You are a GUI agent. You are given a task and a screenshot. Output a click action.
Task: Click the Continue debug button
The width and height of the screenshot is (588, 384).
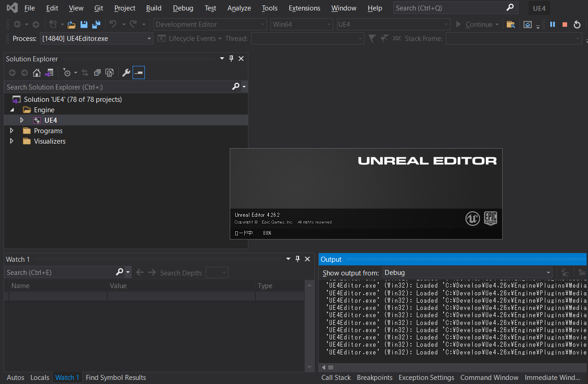tap(474, 25)
